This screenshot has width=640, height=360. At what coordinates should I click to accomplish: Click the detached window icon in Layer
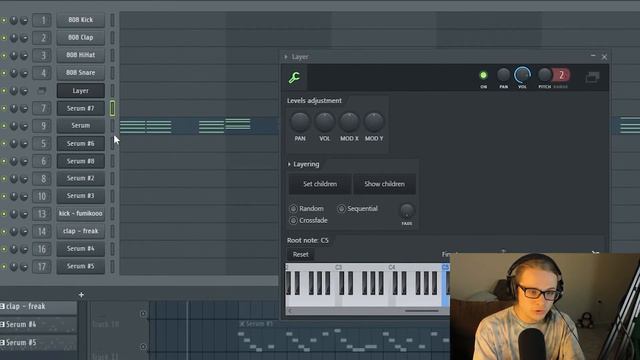(592, 77)
